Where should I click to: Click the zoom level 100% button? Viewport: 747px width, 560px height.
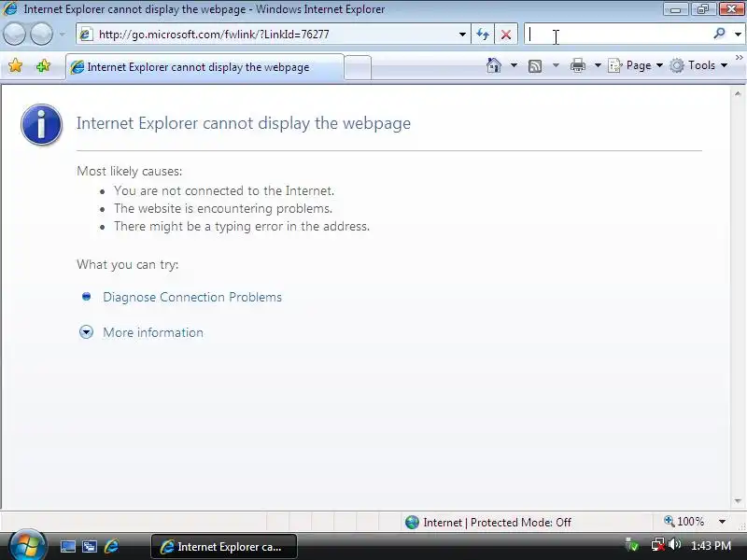click(684, 522)
